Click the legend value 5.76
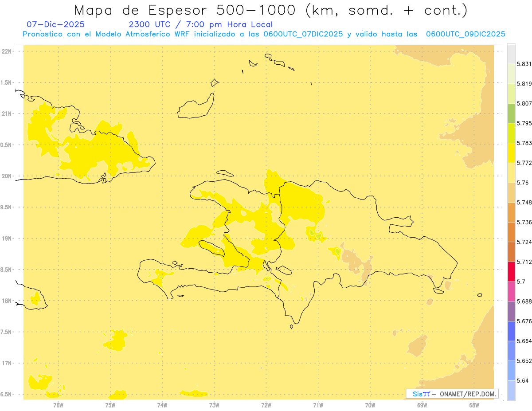 (x=523, y=183)
